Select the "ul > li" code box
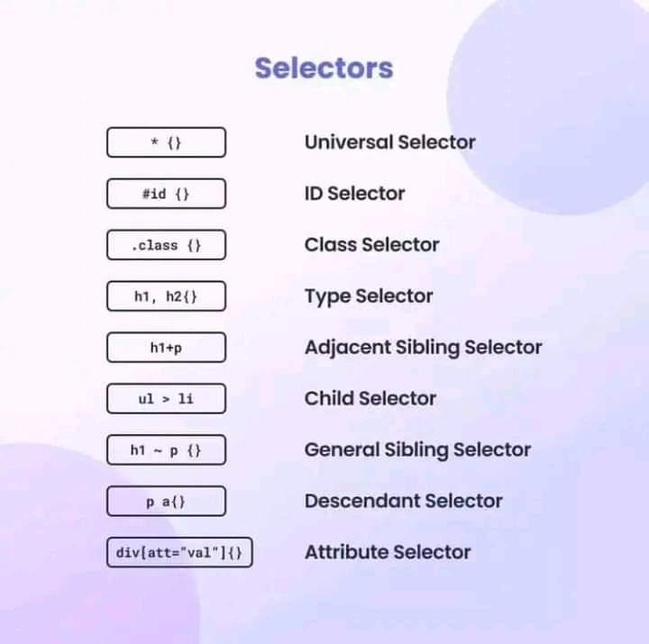The image size is (649, 644). tap(167, 399)
